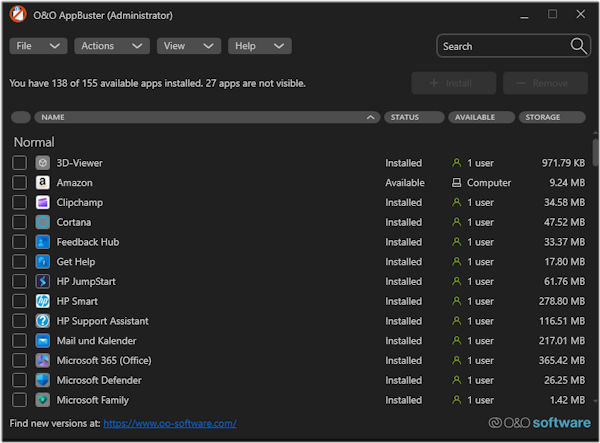The width and height of the screenshot is (600, 443).
Task: Sort by the STORAGE column header
Action: tap(552, 117)
